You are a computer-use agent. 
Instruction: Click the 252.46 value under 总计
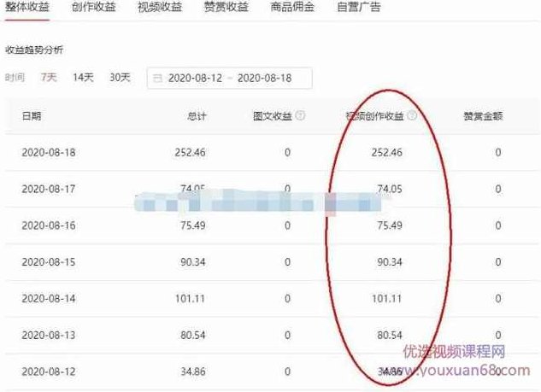pos(190,152)
